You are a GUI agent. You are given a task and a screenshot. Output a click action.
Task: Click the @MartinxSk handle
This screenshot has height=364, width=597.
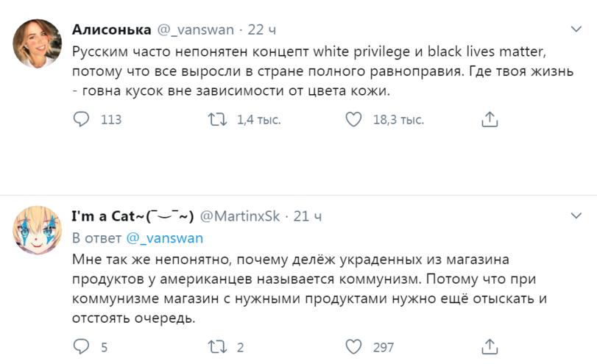point(241,216)
